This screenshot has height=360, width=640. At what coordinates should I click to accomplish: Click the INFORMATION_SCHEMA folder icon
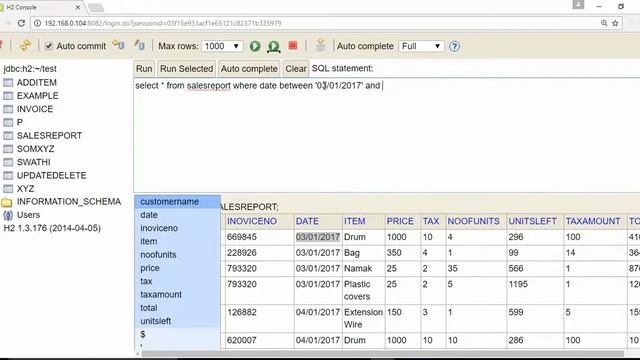coord(7,202)
